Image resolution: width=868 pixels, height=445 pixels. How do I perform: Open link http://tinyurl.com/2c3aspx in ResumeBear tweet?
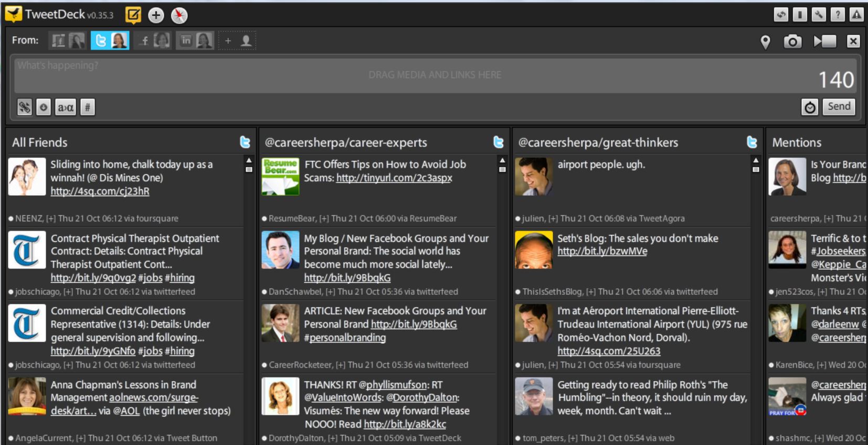tap(394, 178)
